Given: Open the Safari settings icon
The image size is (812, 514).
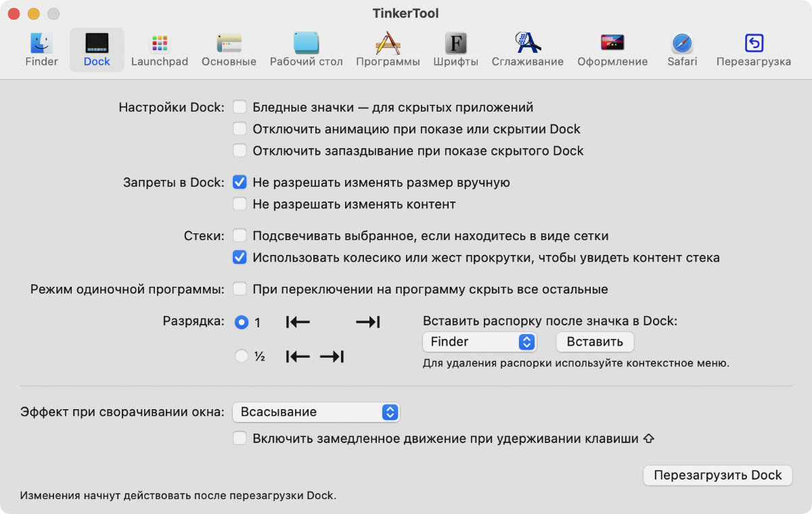Looking at the screenshot, I should tap(682, 44).
